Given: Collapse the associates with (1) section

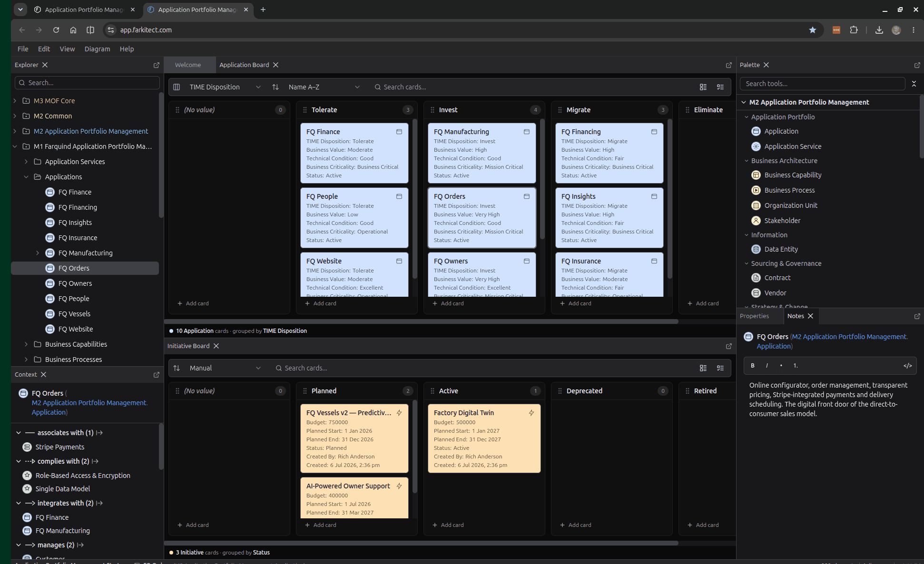Looking at the screenshot, I should (x=19, y=433).
